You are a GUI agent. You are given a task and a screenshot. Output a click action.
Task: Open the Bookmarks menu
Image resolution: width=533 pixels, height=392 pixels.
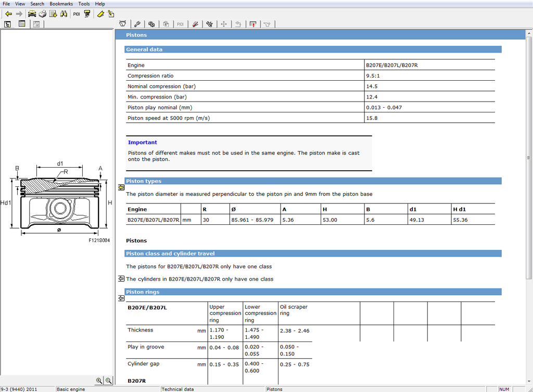[x=61, y=4]
